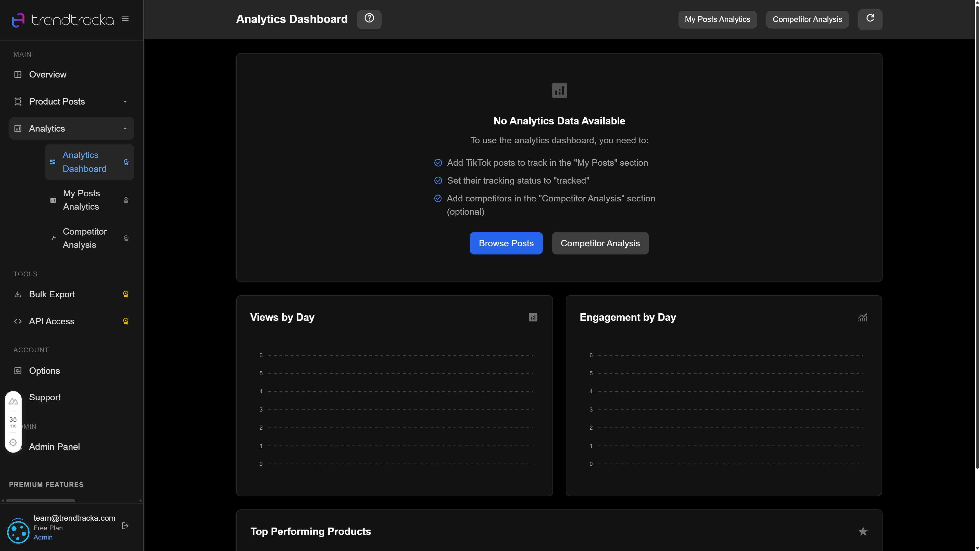
Task: Select the Competitor Analysis arrows icon
Action: pos(53,238)
